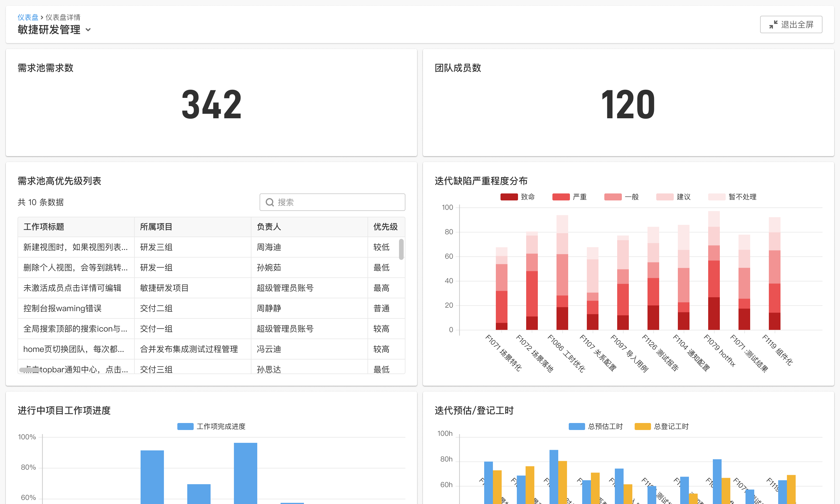Click the exit fullscreen arrows icon
Screen dimensions: 840x504
point(773,24)
